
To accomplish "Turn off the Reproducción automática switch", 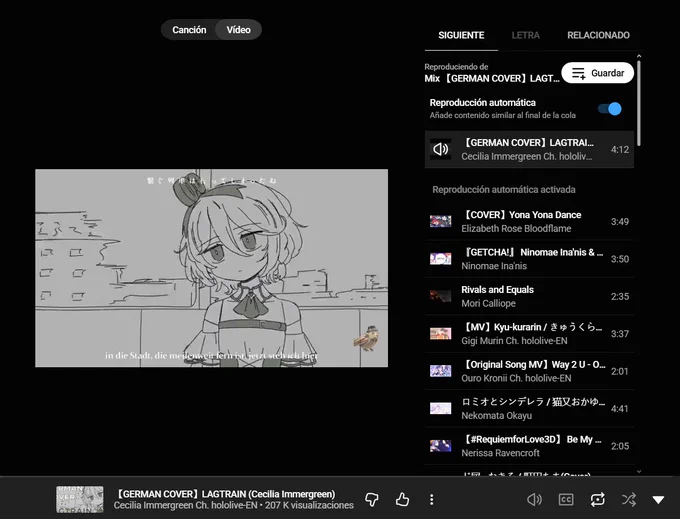I will pyautogui.click(x=610, y=109).
